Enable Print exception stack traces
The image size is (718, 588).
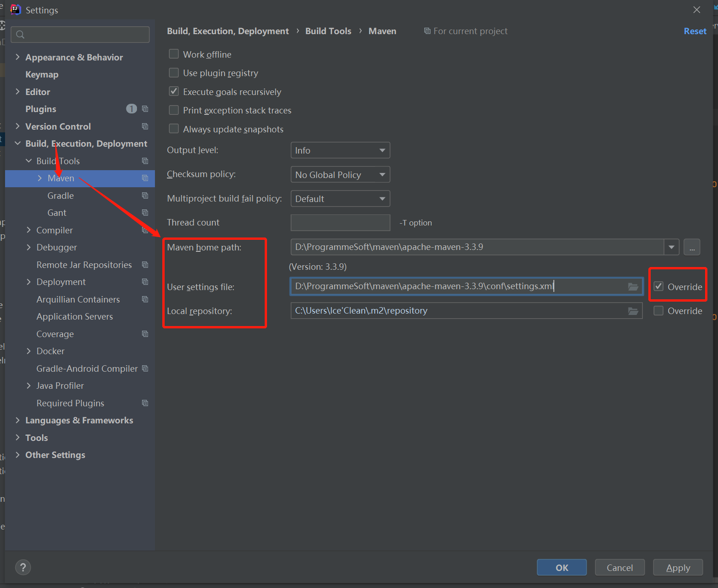tap(174, 110)
